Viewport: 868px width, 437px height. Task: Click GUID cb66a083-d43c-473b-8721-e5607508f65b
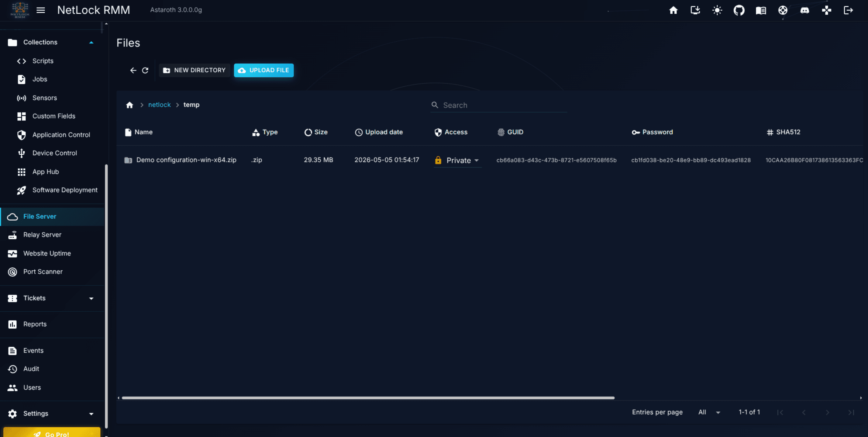556,160
